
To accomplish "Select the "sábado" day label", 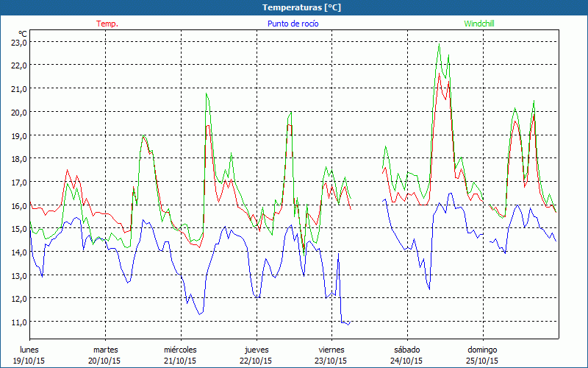I will 406,350.
